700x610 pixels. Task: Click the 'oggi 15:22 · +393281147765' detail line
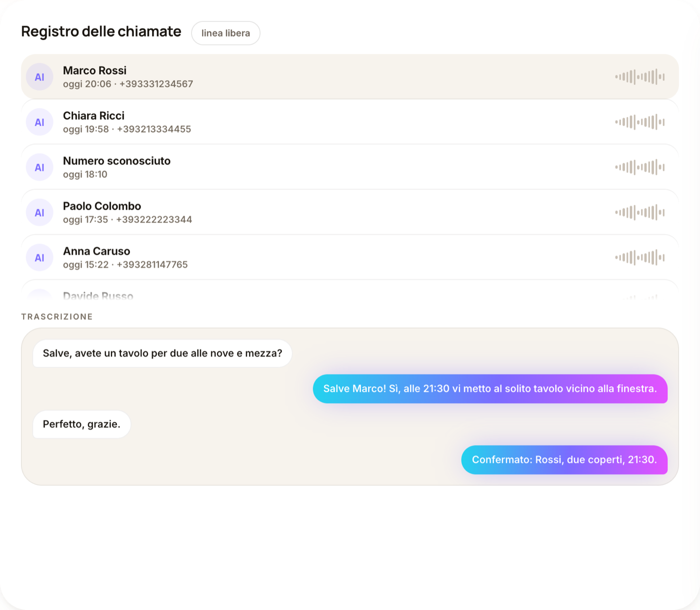click(x=125, y=265)
